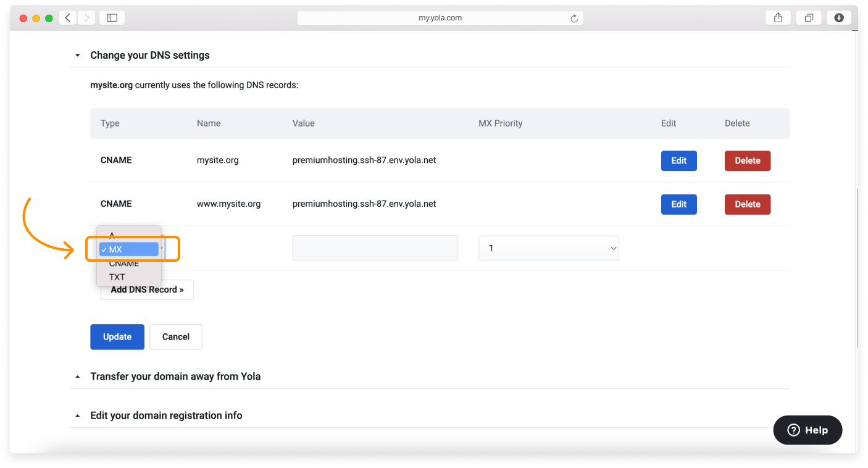Collapse the Change your DNS settings section
868x468 pixels.
(x=77, y=55)
